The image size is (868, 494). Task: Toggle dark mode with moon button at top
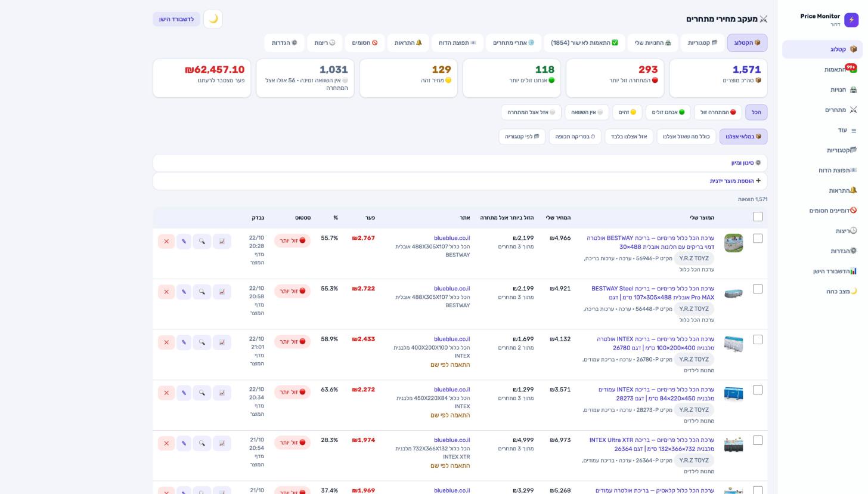pyautogui.click(x=213, y=19)
